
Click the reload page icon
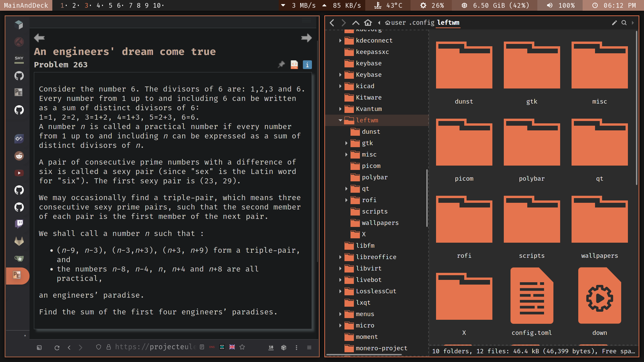pyautogui.click(x=57, y=348)
